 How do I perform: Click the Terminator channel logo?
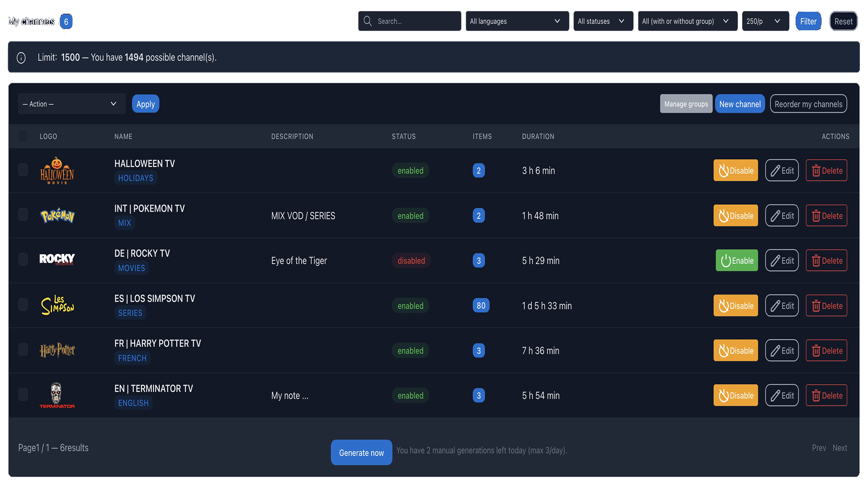point(57,395)
